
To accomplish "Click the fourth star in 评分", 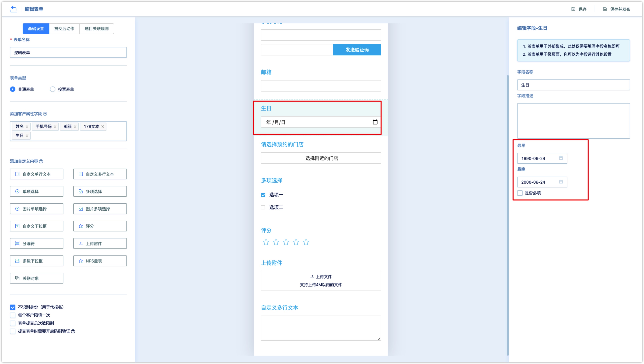I will [296, 242].
